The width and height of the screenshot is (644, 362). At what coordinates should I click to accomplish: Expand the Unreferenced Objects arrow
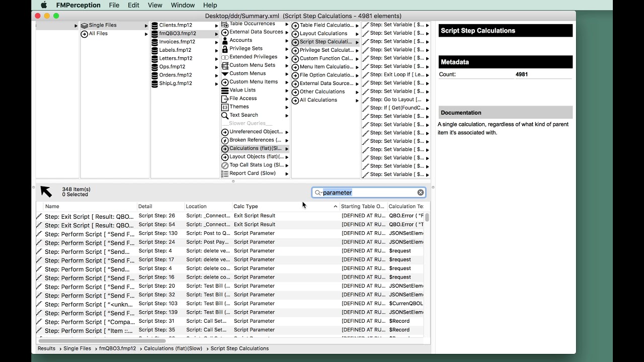[x=287, y=132]
